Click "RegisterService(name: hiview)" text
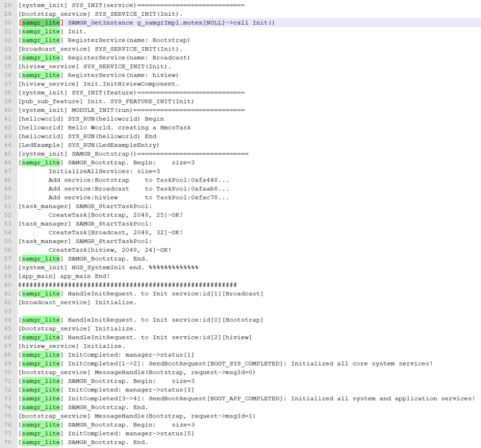 tap(123, 75)
